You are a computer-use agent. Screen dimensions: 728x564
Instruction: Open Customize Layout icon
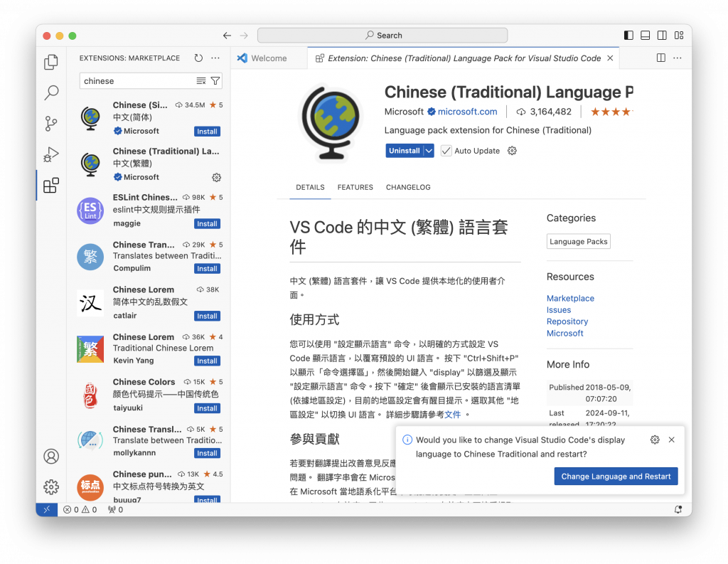click(x=679, y=36)
